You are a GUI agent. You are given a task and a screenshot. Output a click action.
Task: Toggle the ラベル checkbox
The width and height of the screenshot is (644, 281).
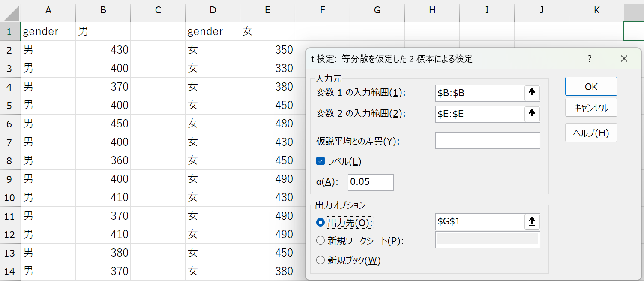pyautogui.click(x=321, y=161)
